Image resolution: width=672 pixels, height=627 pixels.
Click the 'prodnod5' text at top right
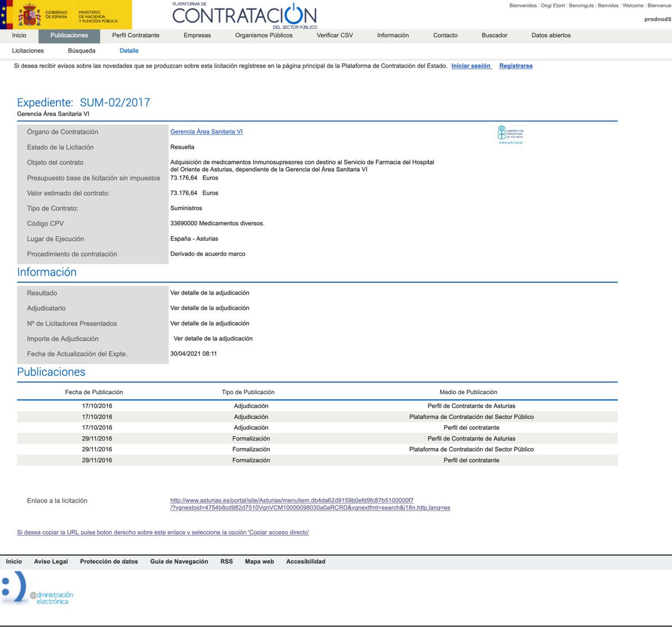(657, 19)
